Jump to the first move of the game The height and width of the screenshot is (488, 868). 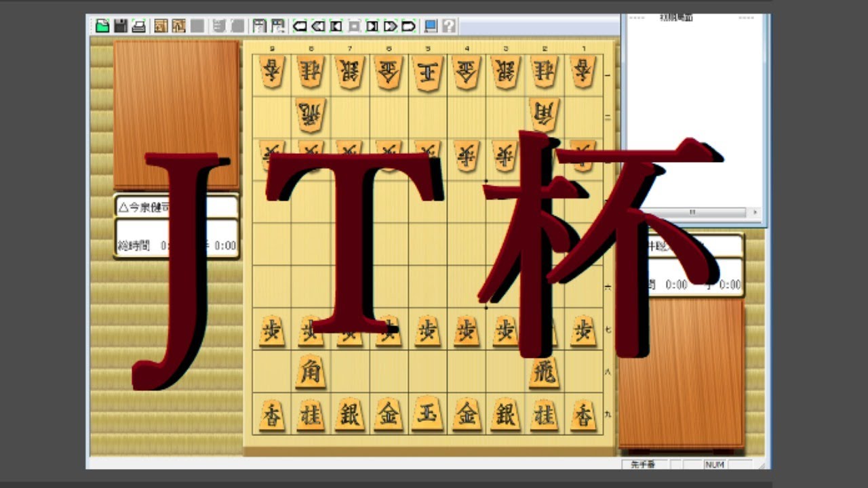tap(299, 26)
